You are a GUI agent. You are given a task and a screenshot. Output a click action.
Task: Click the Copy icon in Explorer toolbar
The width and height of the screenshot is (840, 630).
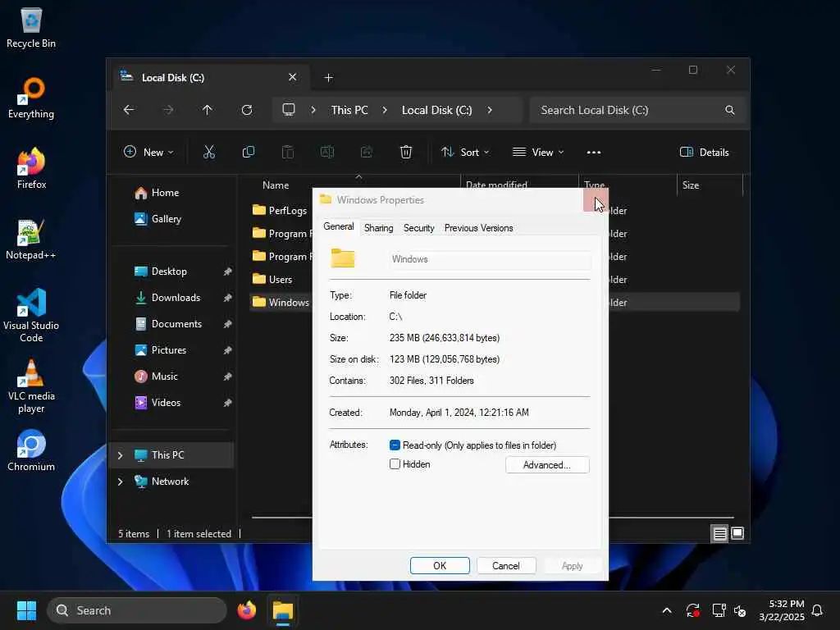coord(249,152)
